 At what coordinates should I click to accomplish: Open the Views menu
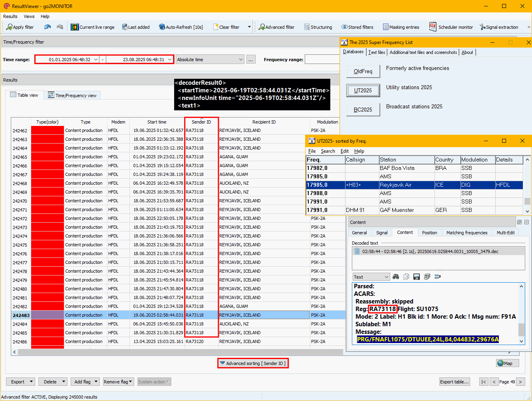tap(29, 16)
